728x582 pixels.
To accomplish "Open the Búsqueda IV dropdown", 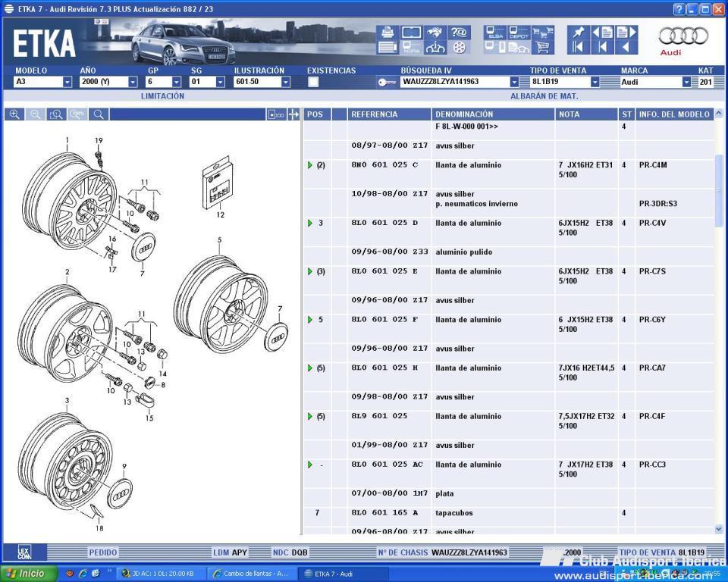I will point(514,82).
